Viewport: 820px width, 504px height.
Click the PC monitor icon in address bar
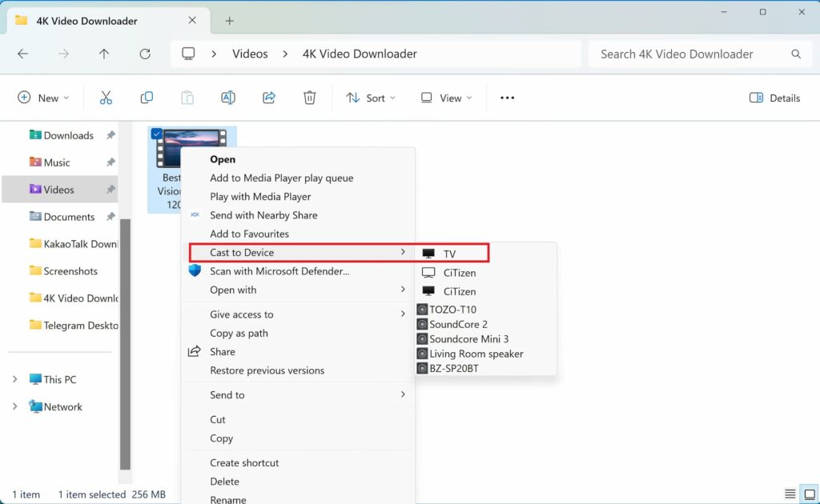point(188,54)
